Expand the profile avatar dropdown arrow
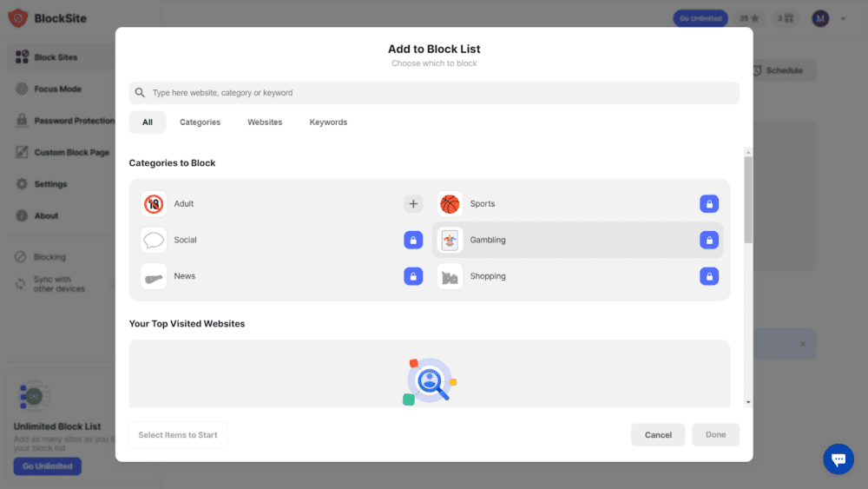 point(843,18)
